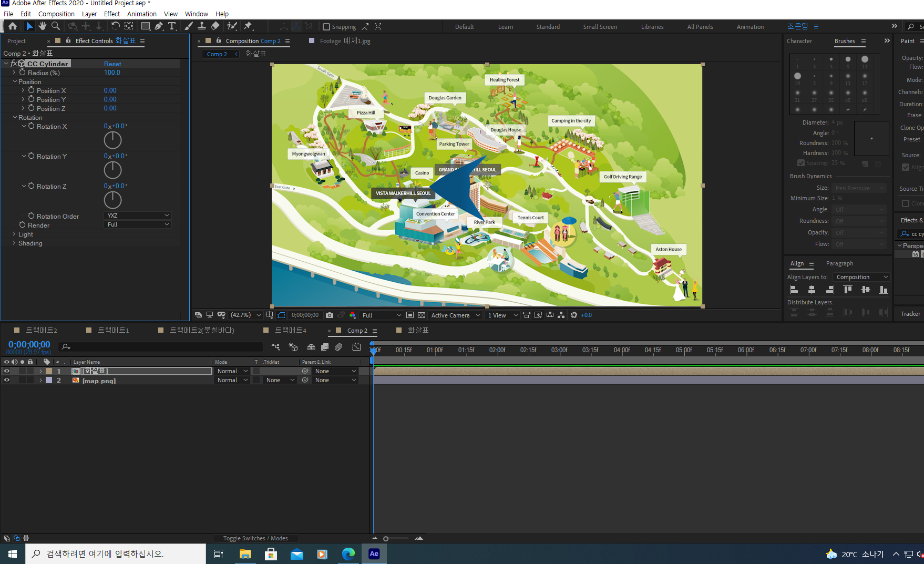This screenshot has height=564, width=924.
Task: Open the Effect menu
Action: pos(112,14)
